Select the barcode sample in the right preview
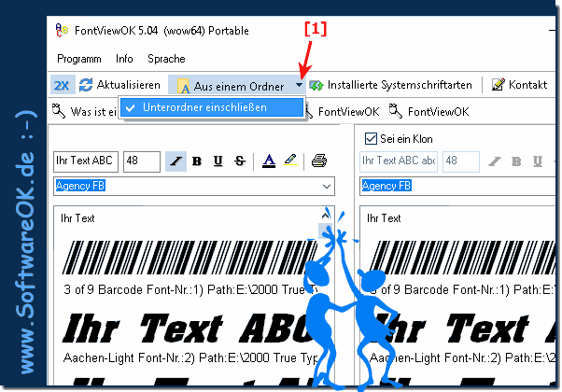Viewport: 562px width, 392px height. tap(462, 258)
